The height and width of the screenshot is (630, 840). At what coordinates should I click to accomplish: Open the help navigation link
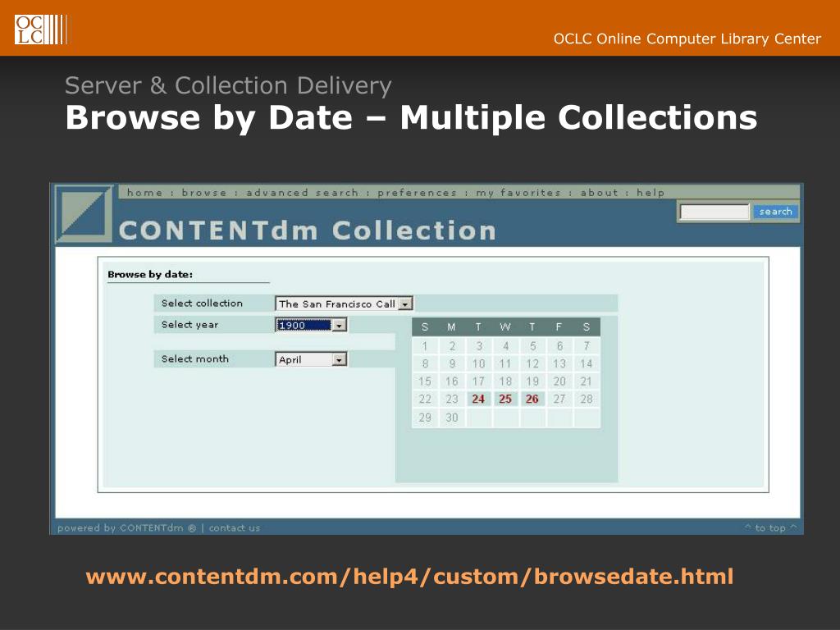(651, 193)
